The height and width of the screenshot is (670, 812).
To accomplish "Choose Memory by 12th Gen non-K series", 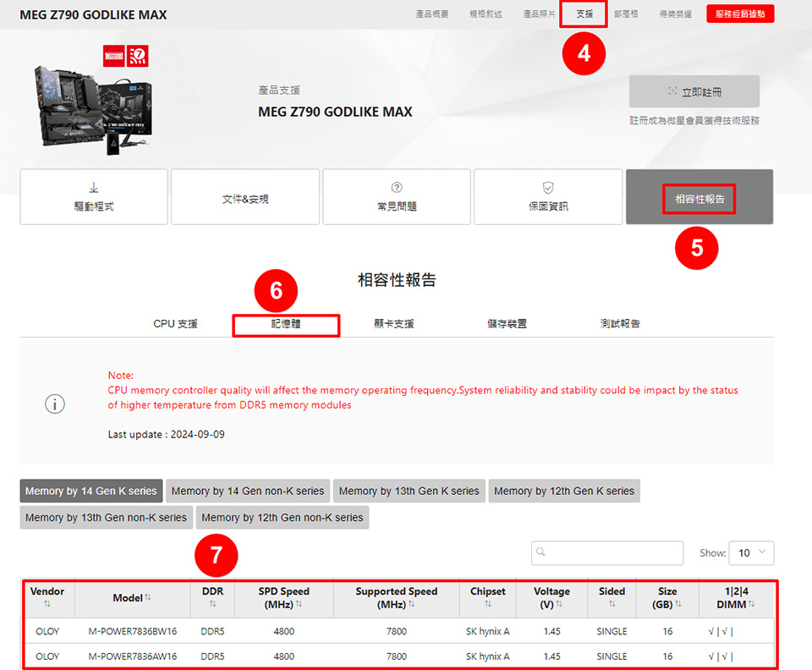I will tap(283, 517).
